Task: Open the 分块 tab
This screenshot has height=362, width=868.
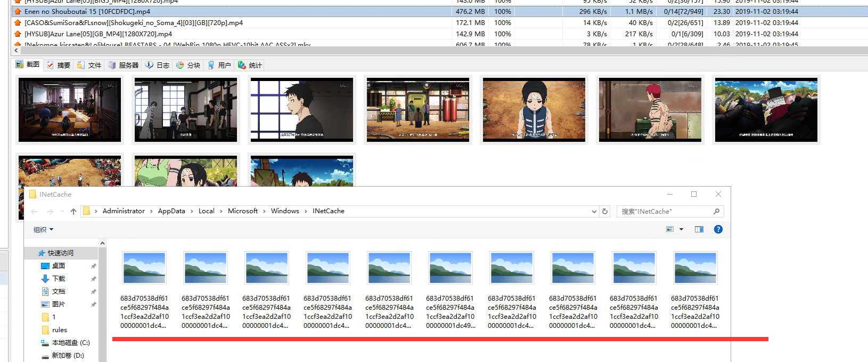Action: [189, 65]
